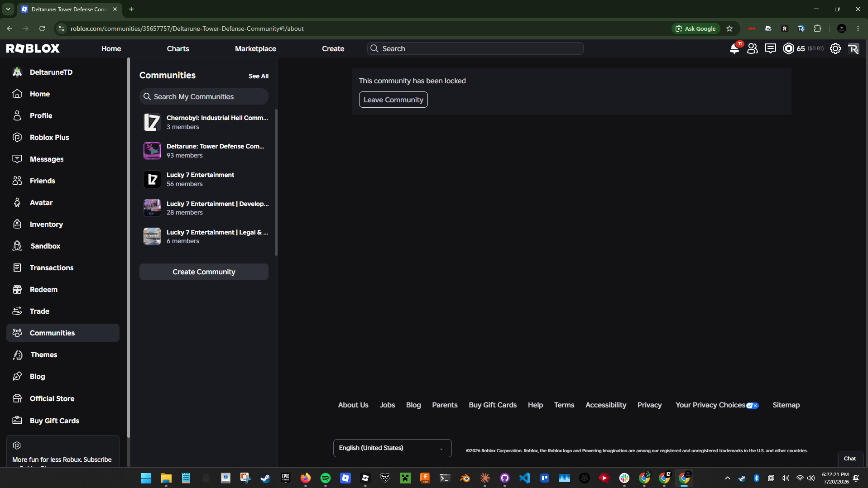Viewport: 868px width, 488px height.
Task: Open Steam from the taskbar
Action: pyautogui.click(x=265, y=478)
